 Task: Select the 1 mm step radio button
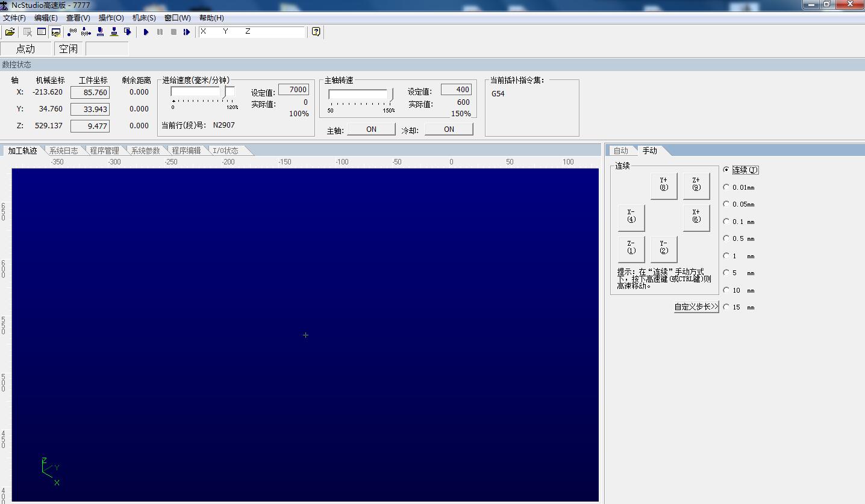point(726,256)
